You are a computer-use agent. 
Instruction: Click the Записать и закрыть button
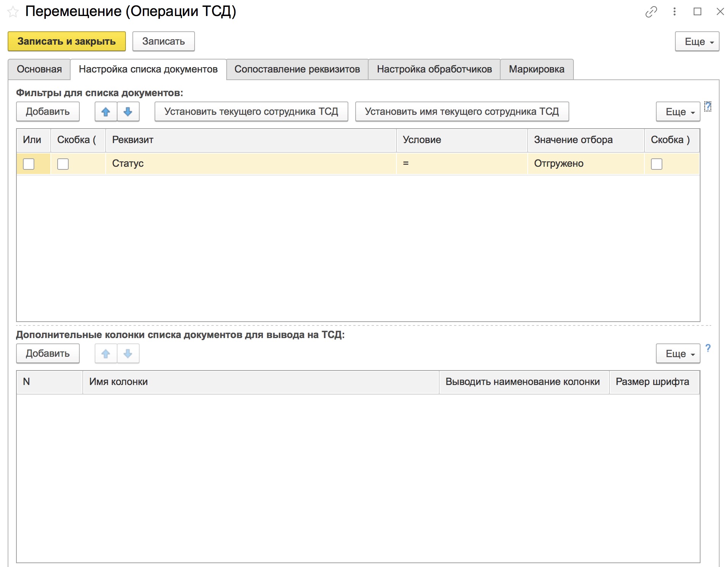coord(67,41)
